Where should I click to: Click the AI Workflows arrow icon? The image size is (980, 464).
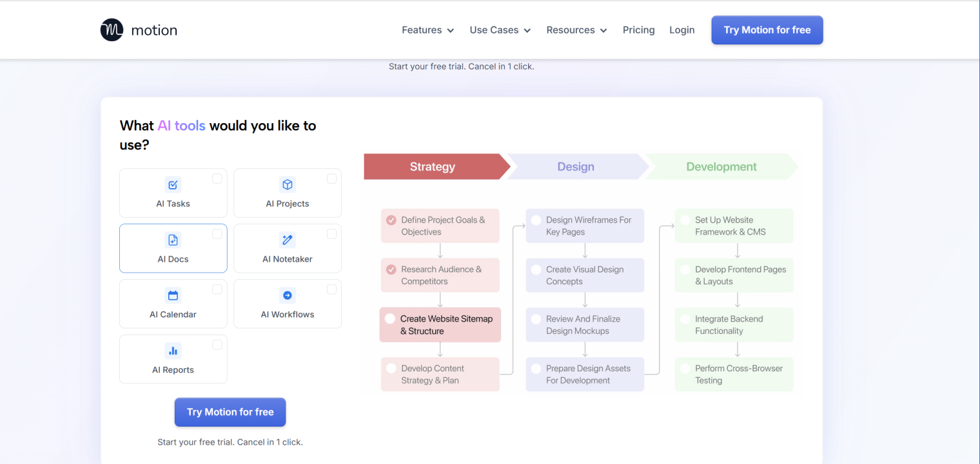(x=287, y=295)
